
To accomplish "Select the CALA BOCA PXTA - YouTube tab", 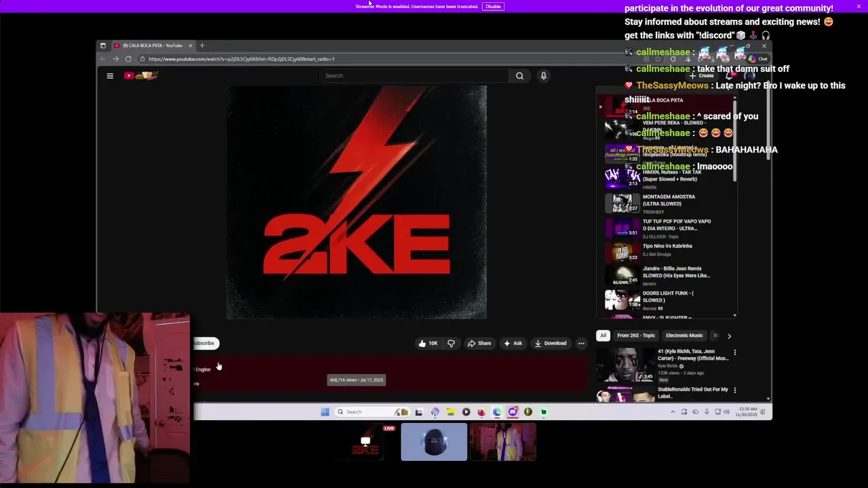I will 153,45.
